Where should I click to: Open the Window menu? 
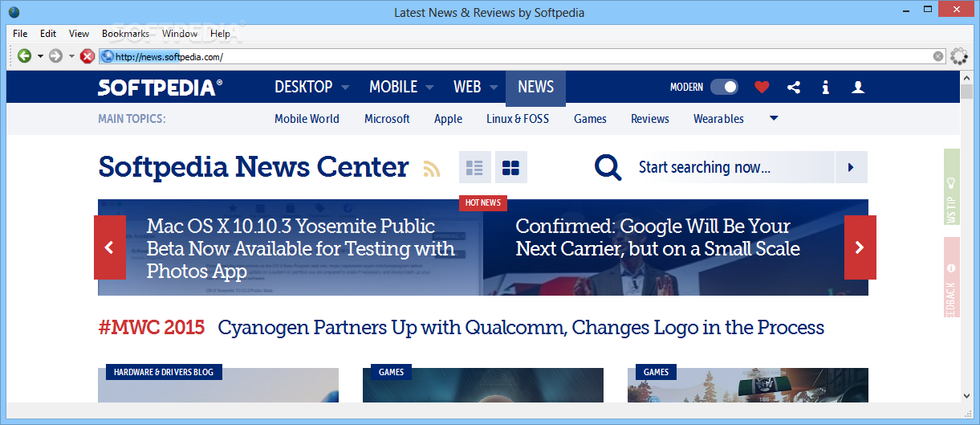[180, 34]
